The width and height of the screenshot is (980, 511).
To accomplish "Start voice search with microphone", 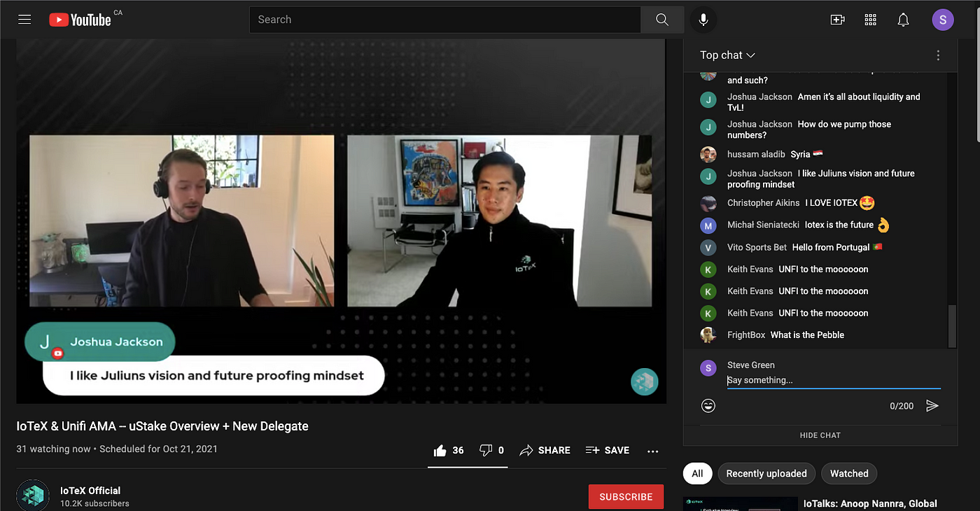I will (703, 20).
